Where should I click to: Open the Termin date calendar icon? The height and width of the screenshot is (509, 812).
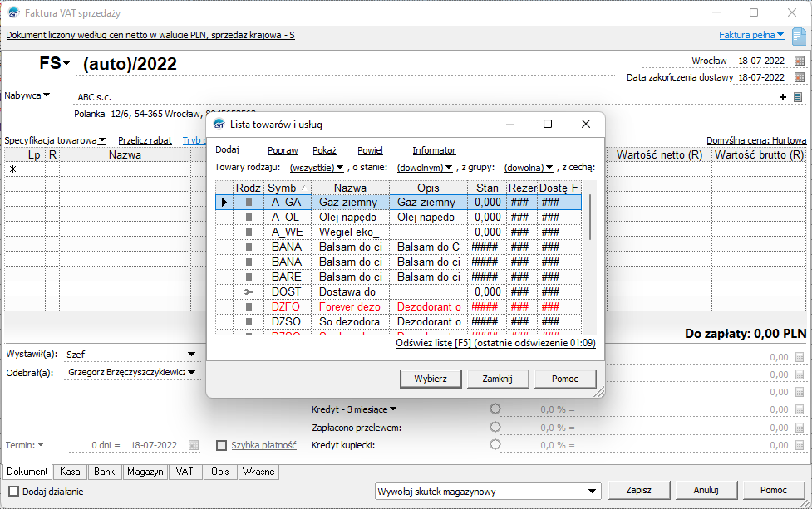point(194,445)
